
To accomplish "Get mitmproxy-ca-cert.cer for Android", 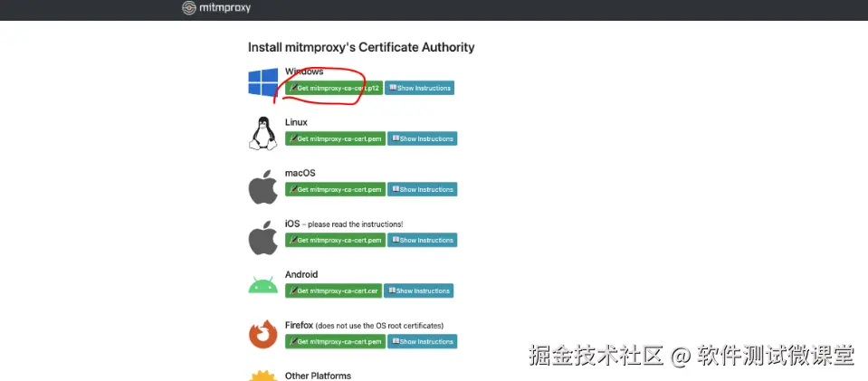I will click(x=333, y=291).
